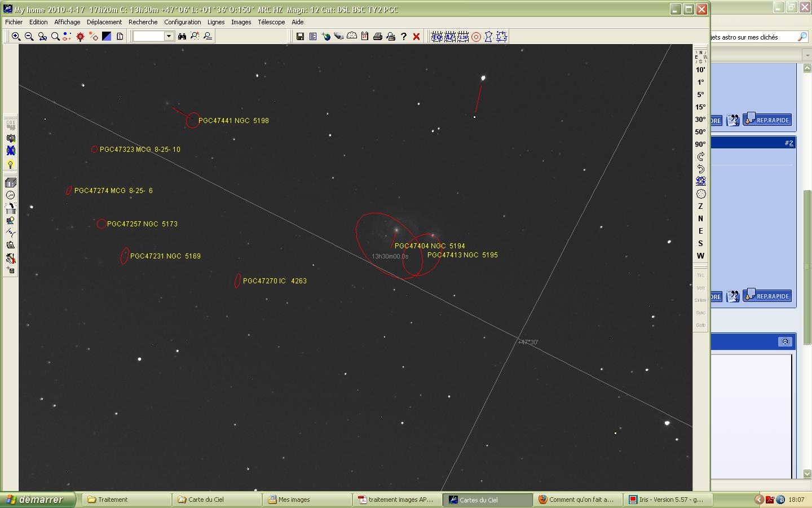This screenshot has height=508, width=812.
Task: Turn the view North with N button
Action: tap(700, 219)
